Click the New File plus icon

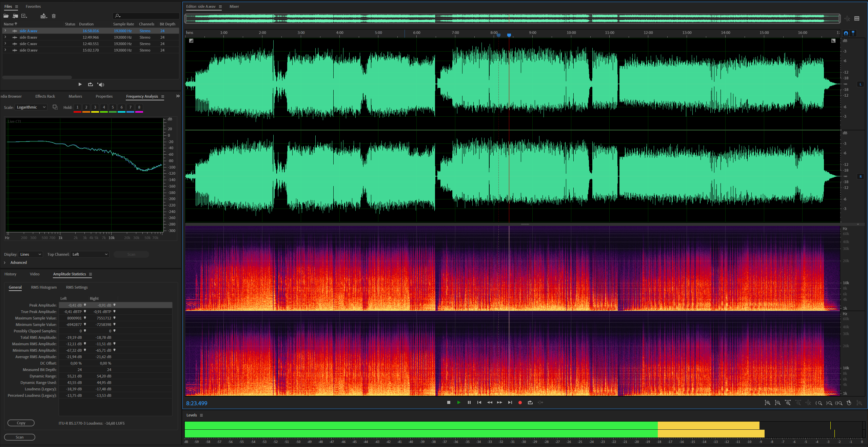click(24, 16)
